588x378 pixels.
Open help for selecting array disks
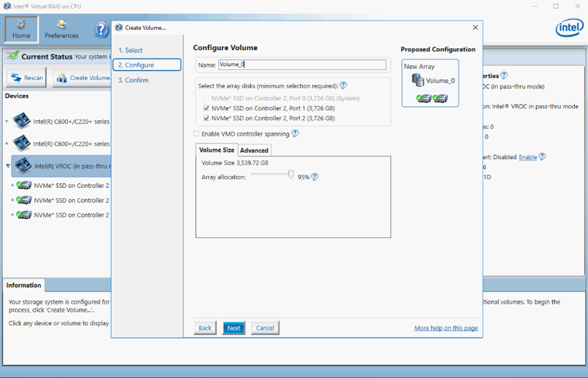(343, 86)
